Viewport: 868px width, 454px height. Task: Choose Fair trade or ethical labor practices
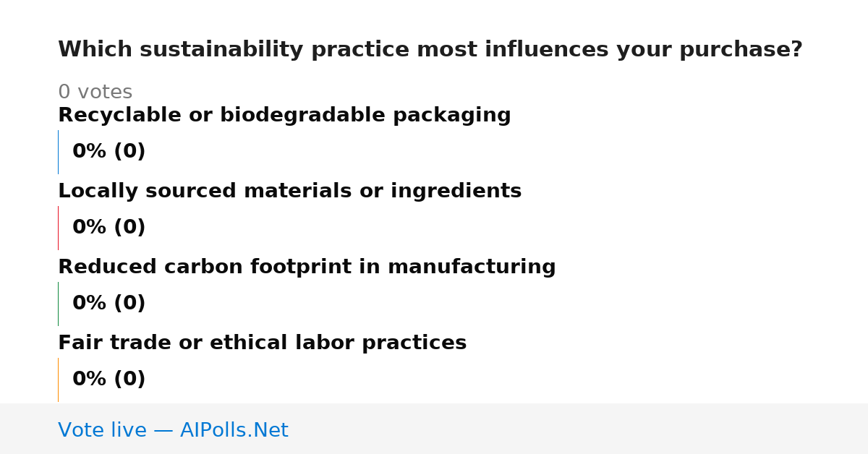click(x=262, y=343)
